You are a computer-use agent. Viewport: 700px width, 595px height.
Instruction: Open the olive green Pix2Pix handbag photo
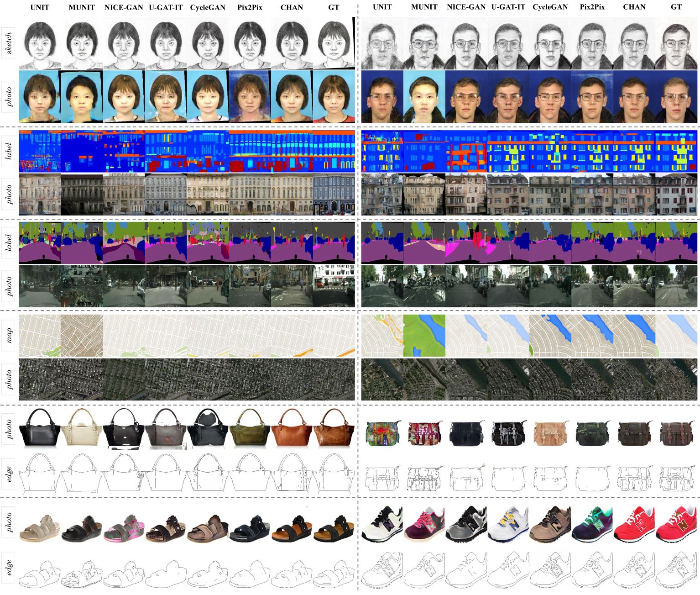point(250,429)
